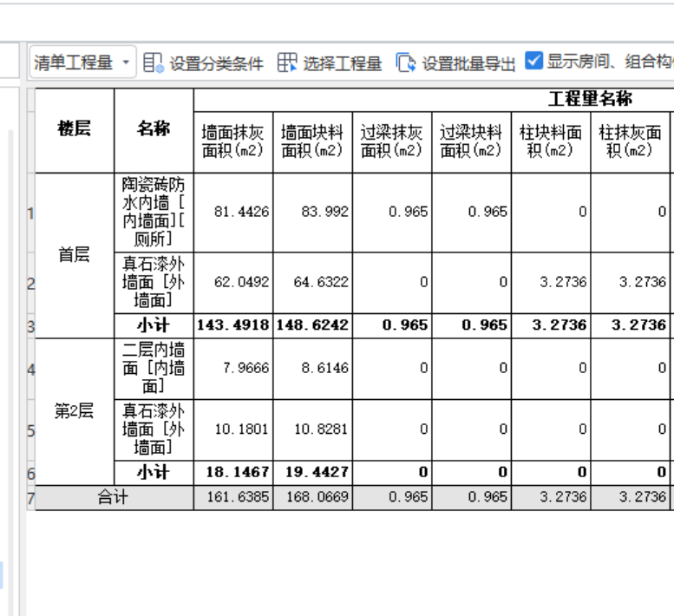This screenshot has height=616, width=674.
Task: Select the 陶瓷砖防水内墙 name cell
Action: click(154, 213)
